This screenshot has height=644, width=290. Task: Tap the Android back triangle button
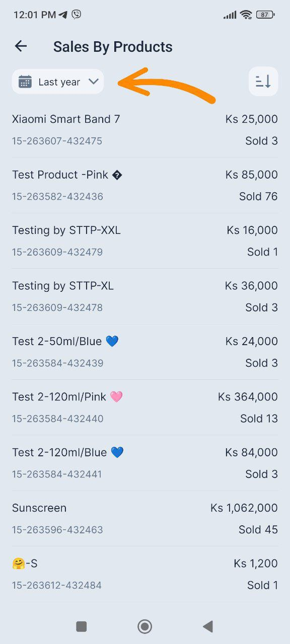(208, 626)
